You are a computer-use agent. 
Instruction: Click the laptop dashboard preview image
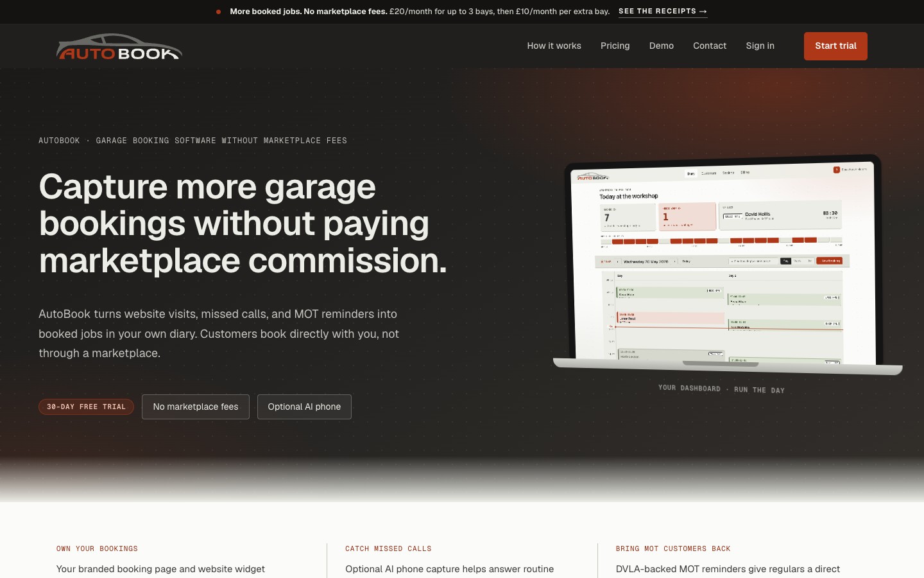726,265
